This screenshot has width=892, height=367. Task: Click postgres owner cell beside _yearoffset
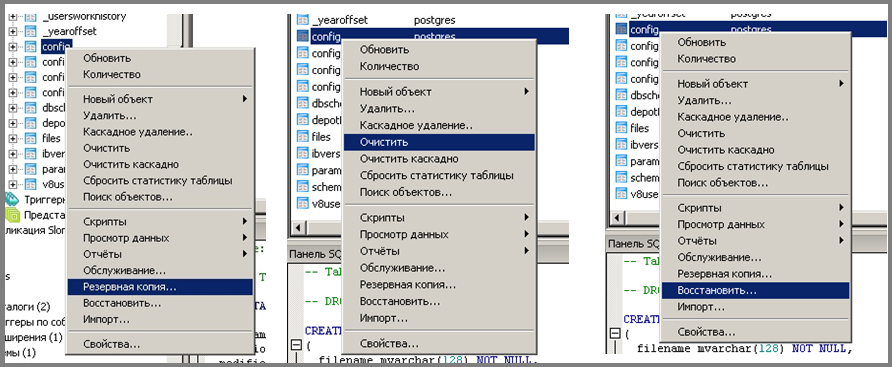[x=435, y=20]
